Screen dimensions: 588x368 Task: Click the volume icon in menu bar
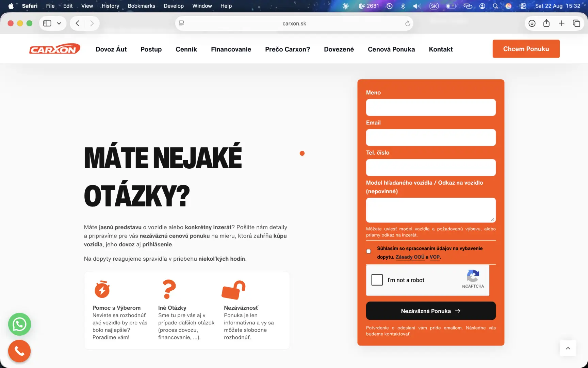coord(417,6)
